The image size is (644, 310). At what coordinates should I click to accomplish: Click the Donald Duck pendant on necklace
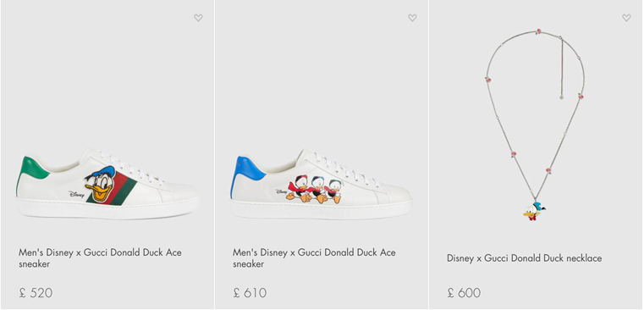534,212
